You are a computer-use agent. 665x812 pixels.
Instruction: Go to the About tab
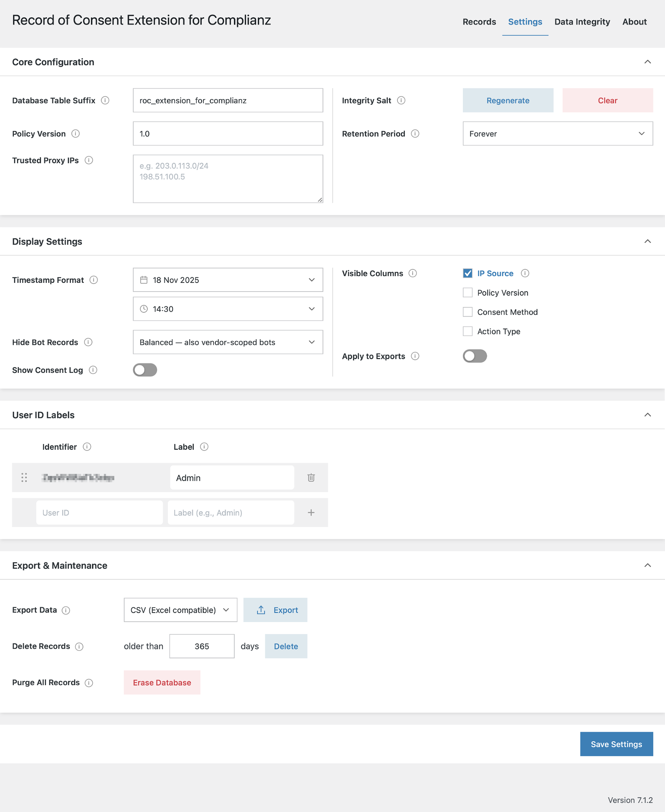635,22
